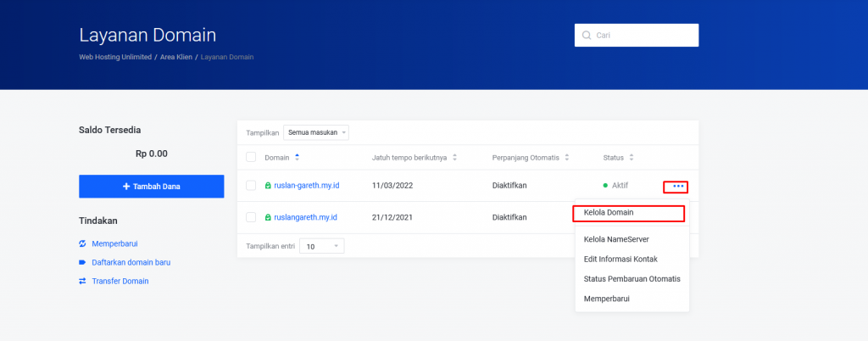Click the green lock icon beside ruslan-gareth.my.id
This screenshot has height=341, width=868.
click(x=268, y=185)
